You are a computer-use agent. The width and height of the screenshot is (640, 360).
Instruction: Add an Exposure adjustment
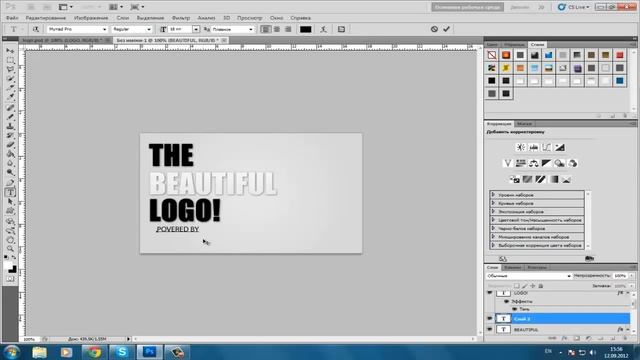pos(560,147)
